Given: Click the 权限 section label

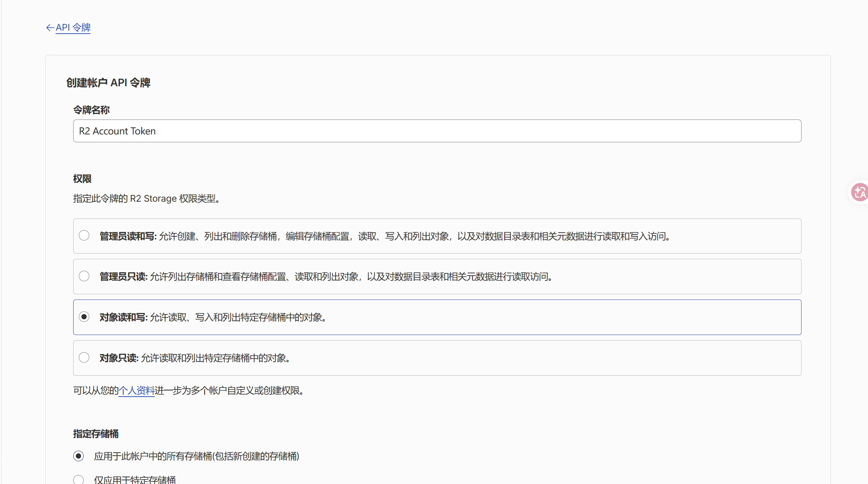Looking at the screenshot, I should click(82, 179).
